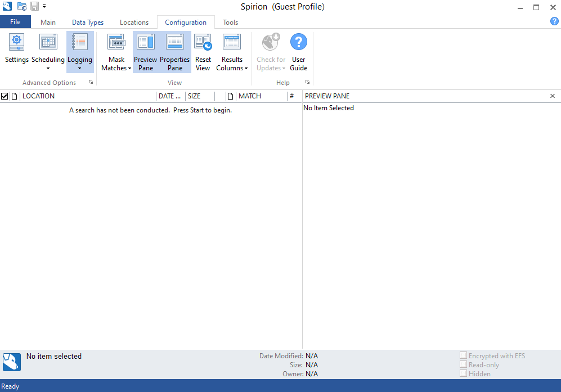Screen dimensions: 561x392
Task: Click the blue help icon under the window controls
Action: coord(554,21)
